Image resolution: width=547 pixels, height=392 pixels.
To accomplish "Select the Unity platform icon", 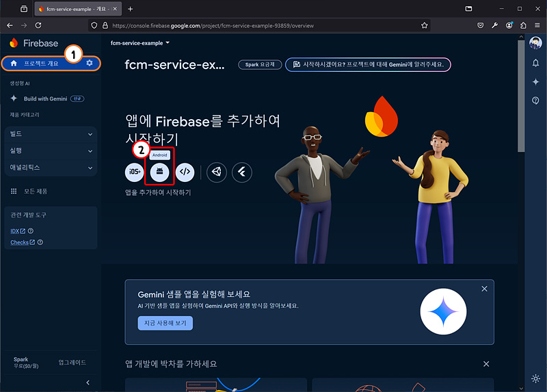I will click(217, 172).
